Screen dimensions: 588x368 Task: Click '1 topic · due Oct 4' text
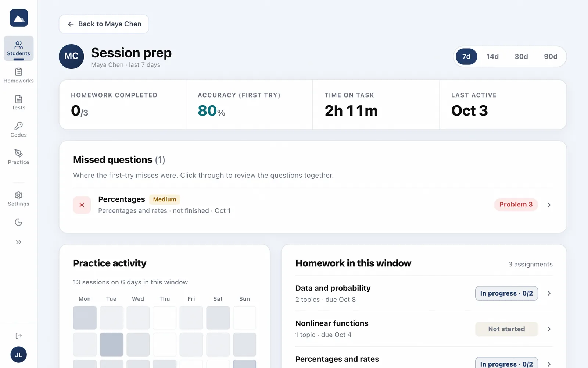tap(323, 335)
